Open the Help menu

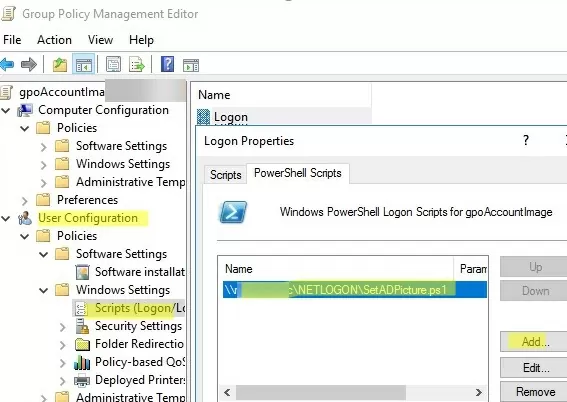tap(141, 40)
